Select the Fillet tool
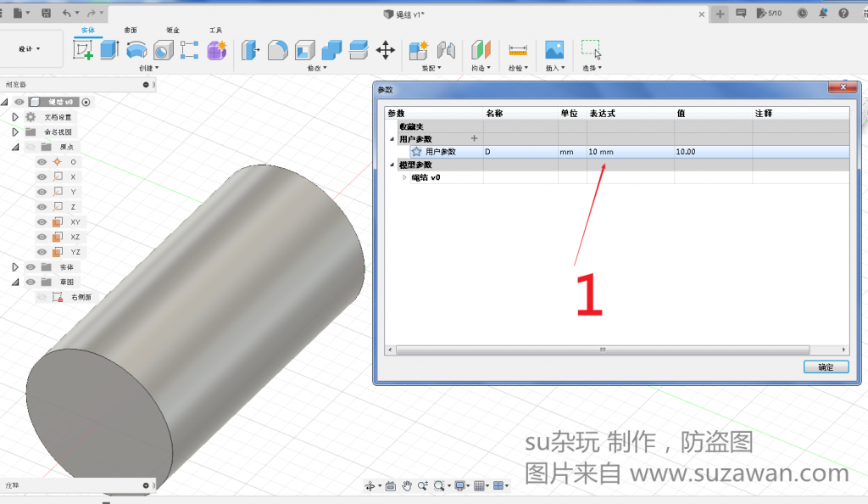Viewport: 868px width, 504px height. pos(278,50)
